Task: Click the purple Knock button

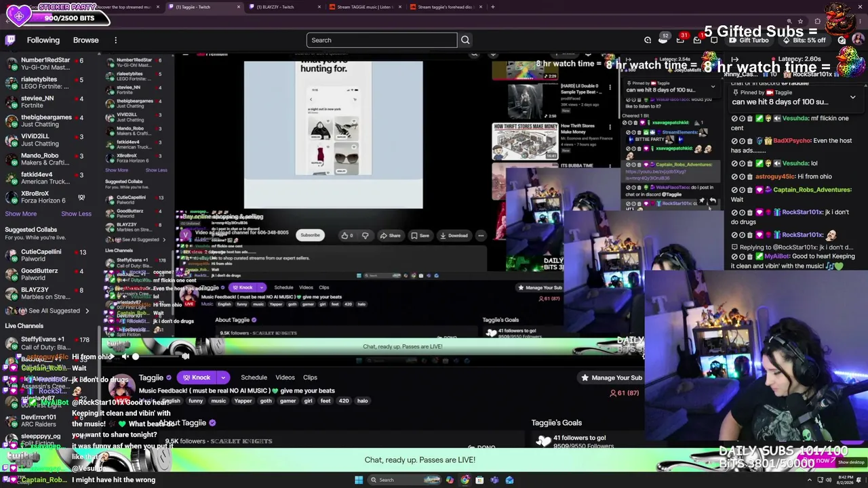Action: click(x=196, y=378)
